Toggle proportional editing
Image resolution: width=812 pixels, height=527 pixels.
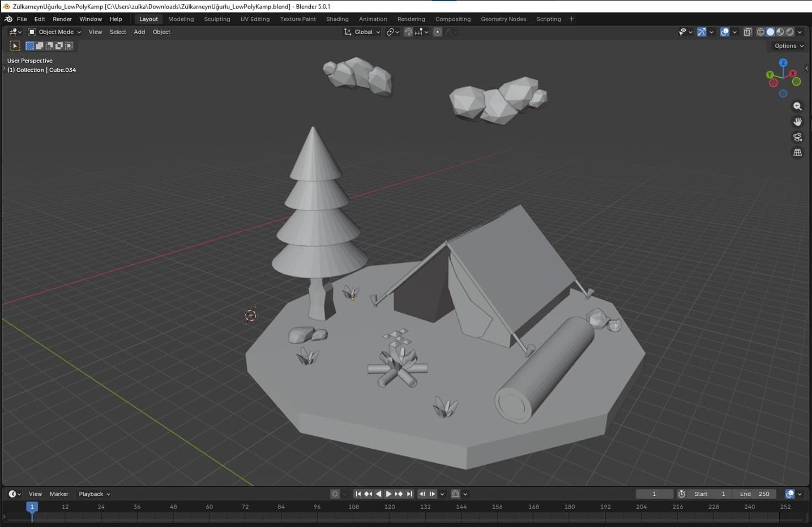438,32
